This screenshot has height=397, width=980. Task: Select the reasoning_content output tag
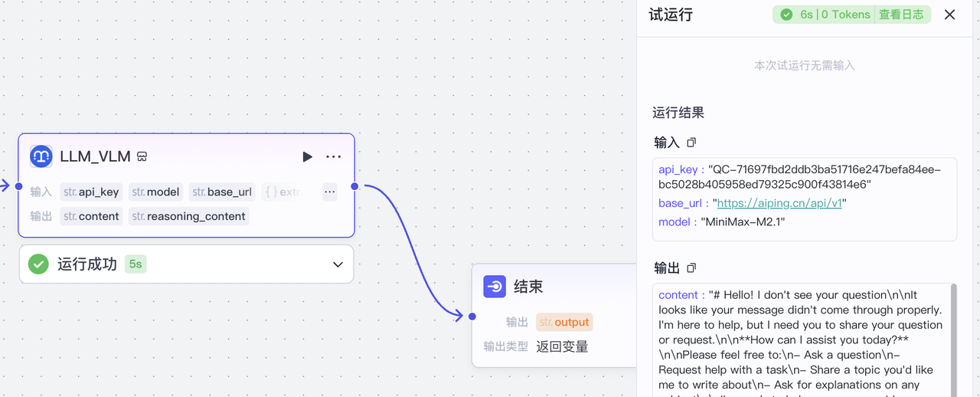point(189,216)
